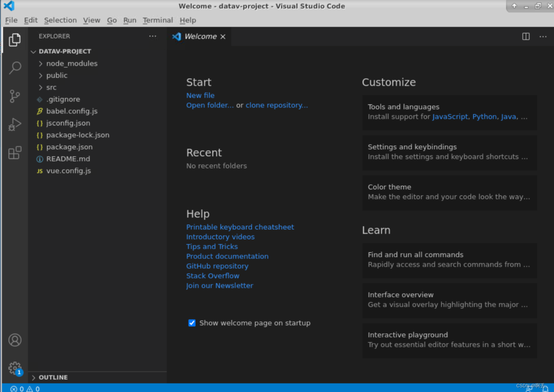Open Printable keyboard cheatsheet link
Image resolution: width=554 pixels, height=392 pixels.
tap(240, 227)
